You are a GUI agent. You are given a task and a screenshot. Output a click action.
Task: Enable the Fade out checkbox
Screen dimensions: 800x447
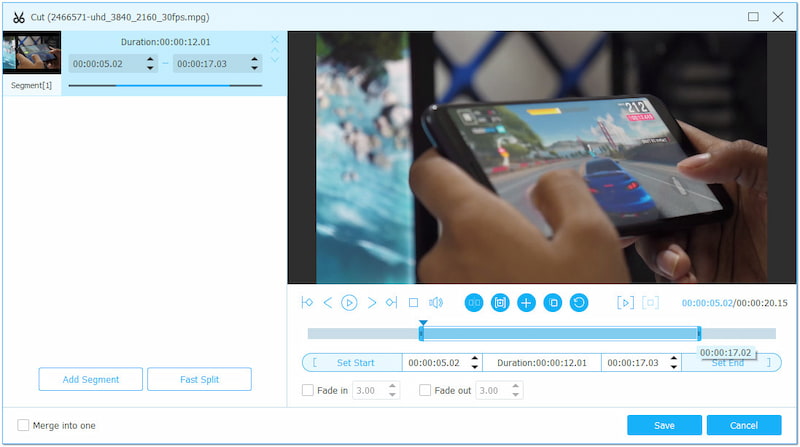[425, 390]
